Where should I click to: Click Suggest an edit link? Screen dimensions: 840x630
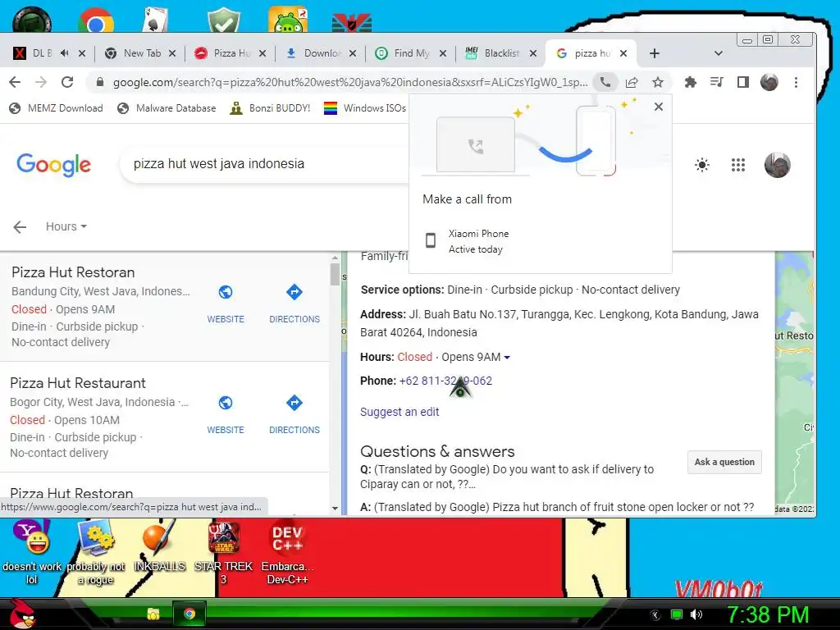pyautogui.click(x=399, y=412)
